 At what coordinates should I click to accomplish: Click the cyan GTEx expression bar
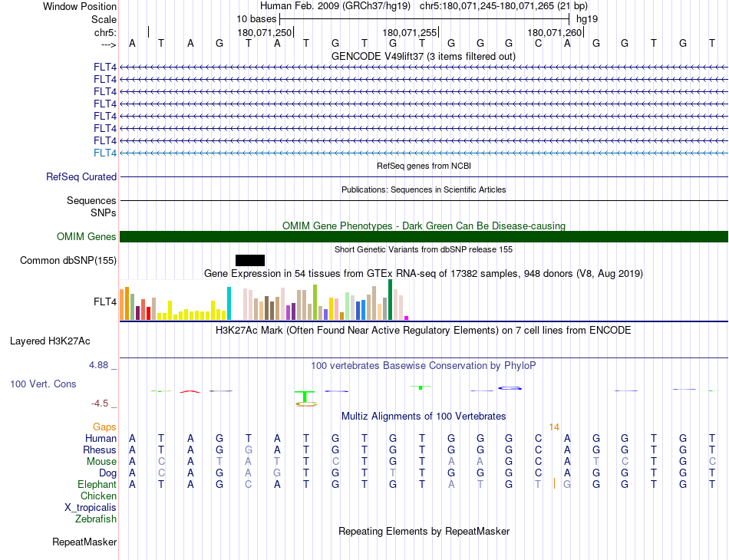click(x=229, y=304)
